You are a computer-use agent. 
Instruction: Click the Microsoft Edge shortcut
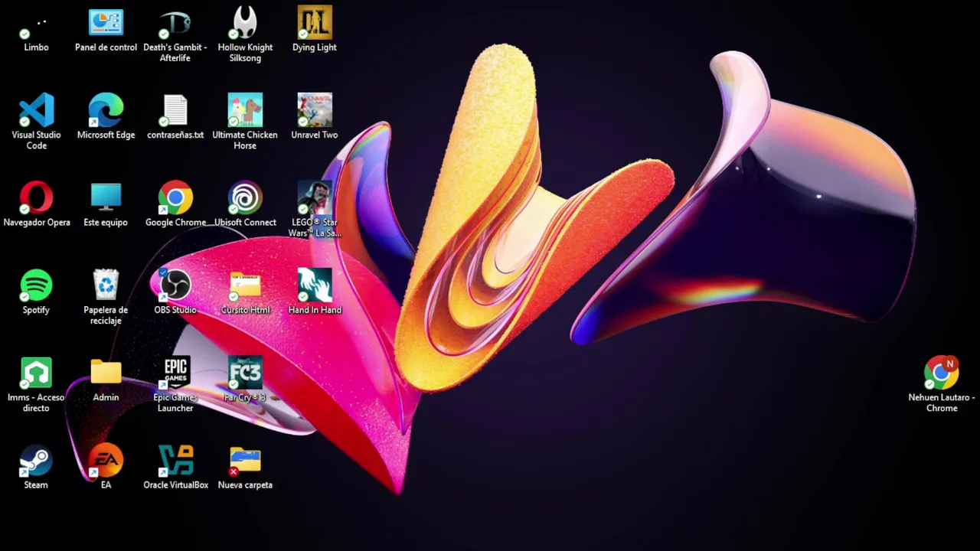tap(106, 118)
